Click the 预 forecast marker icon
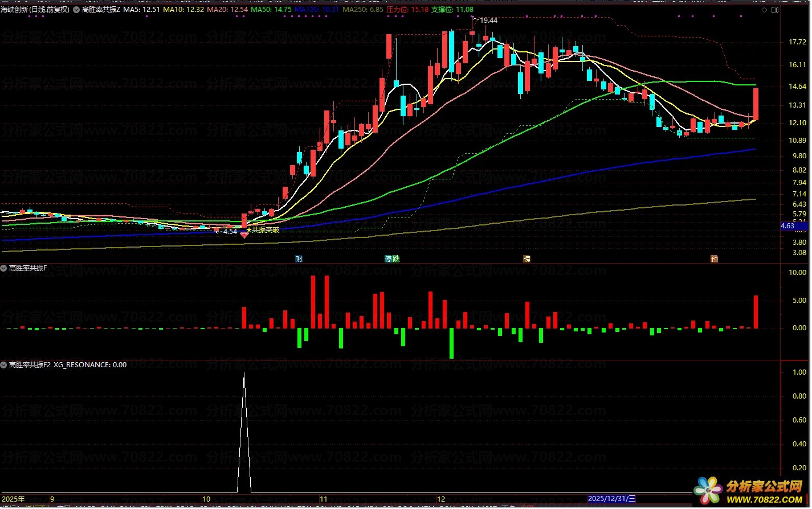 (714, 258)
